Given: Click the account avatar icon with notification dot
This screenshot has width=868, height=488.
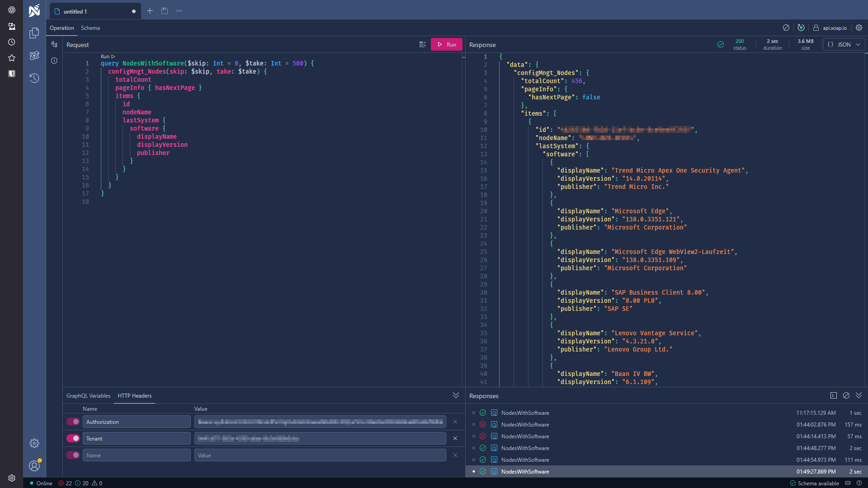Looking at the screenshot, I should click(x=34, y=466).
